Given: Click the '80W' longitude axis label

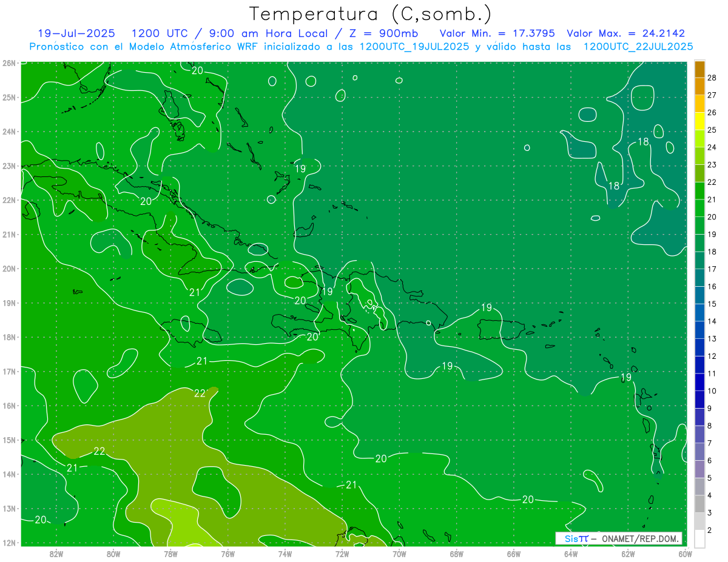Looking at the screenshot, I should pos(113,554).
